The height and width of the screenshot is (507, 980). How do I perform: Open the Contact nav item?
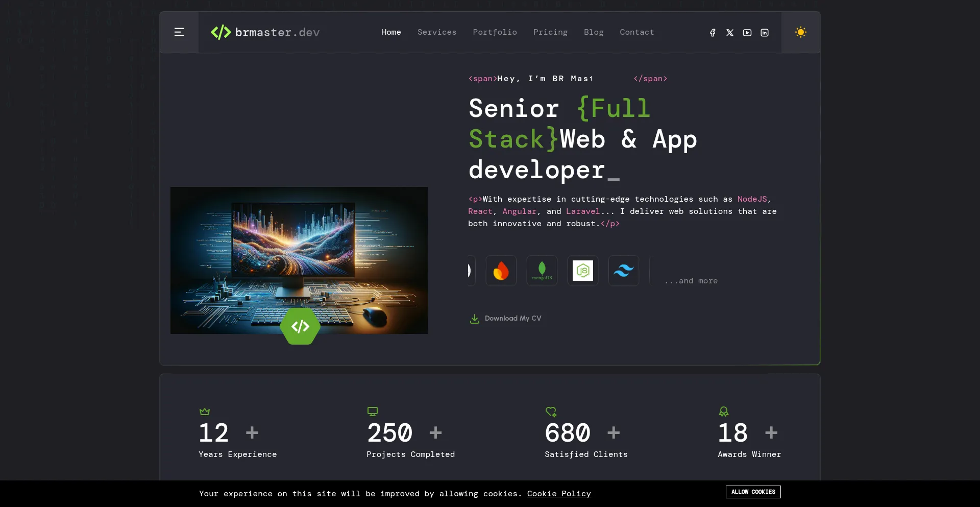(x=636, y=32)
